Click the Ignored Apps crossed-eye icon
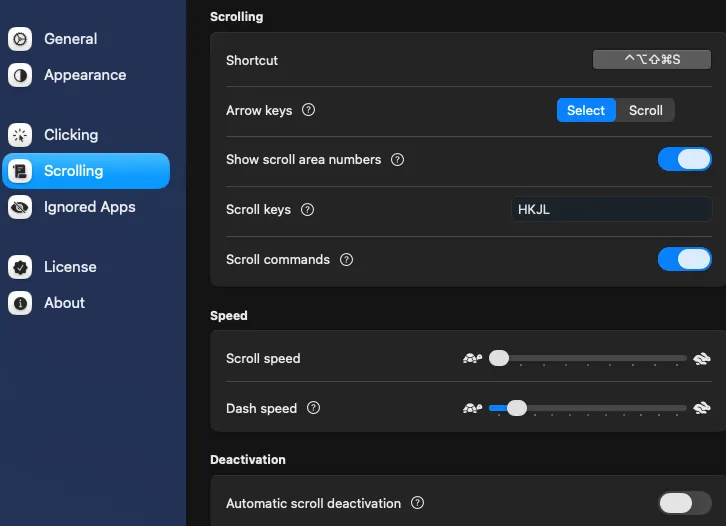Viewport: 726px width, 526px height. 20,207
